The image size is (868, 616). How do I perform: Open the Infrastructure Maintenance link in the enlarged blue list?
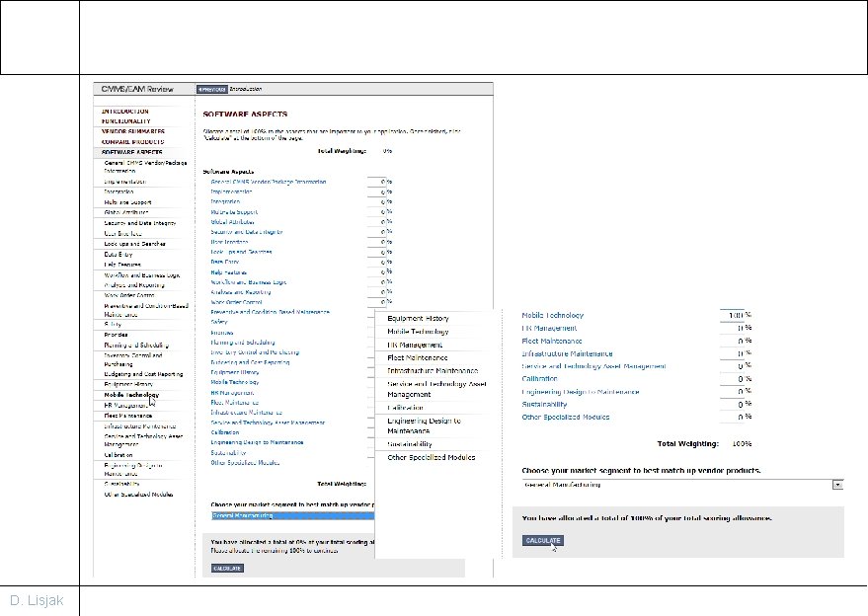pyautogui.click(x=567, y=353)
